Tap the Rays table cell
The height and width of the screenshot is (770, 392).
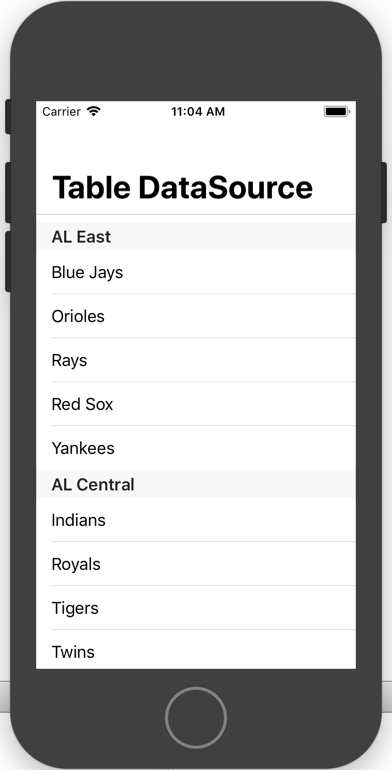click(196, 360)
